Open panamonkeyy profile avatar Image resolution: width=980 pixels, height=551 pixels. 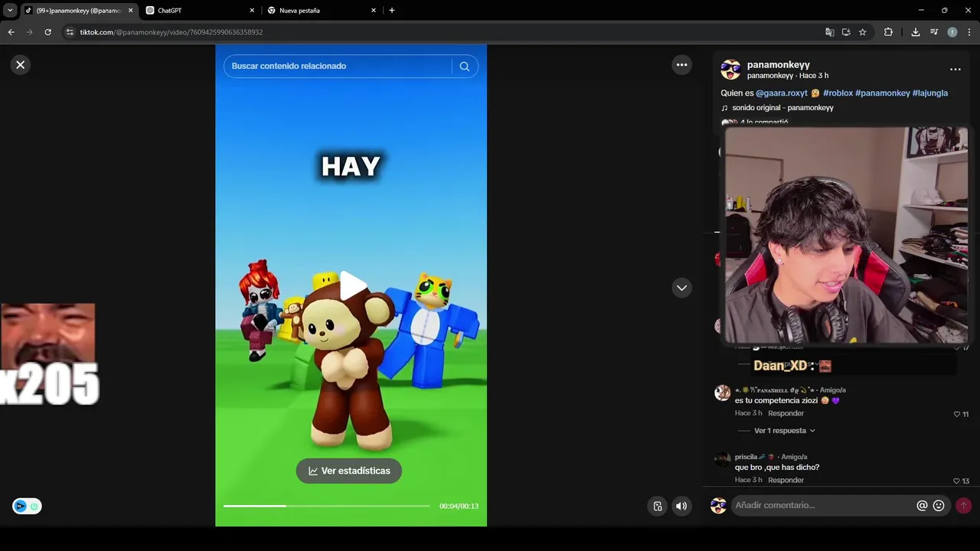(730, 70)
